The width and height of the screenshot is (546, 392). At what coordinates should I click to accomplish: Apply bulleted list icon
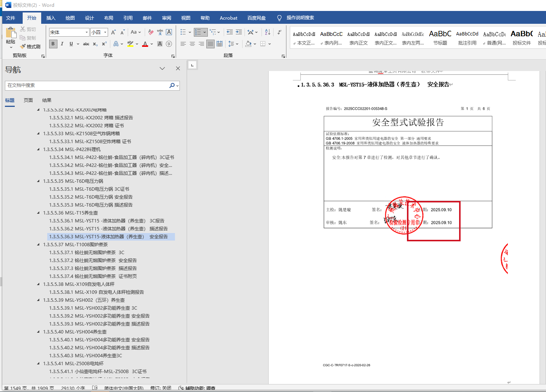[x=183, y=32]
